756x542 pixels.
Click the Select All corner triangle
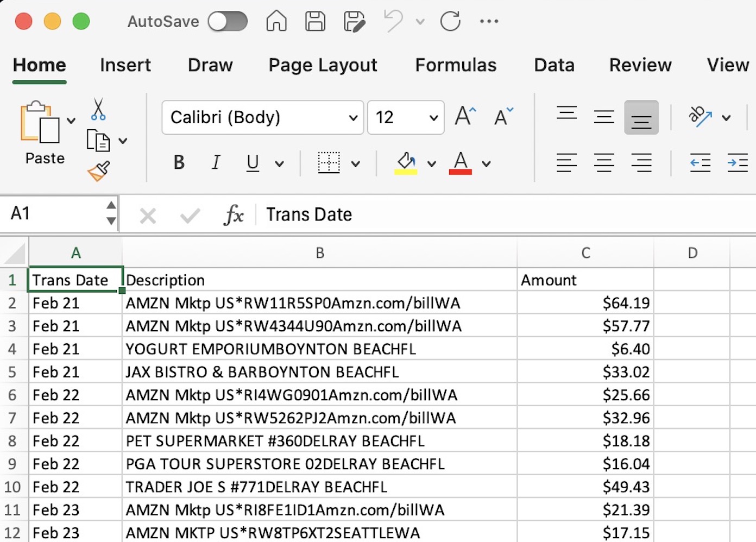point(14,254)
